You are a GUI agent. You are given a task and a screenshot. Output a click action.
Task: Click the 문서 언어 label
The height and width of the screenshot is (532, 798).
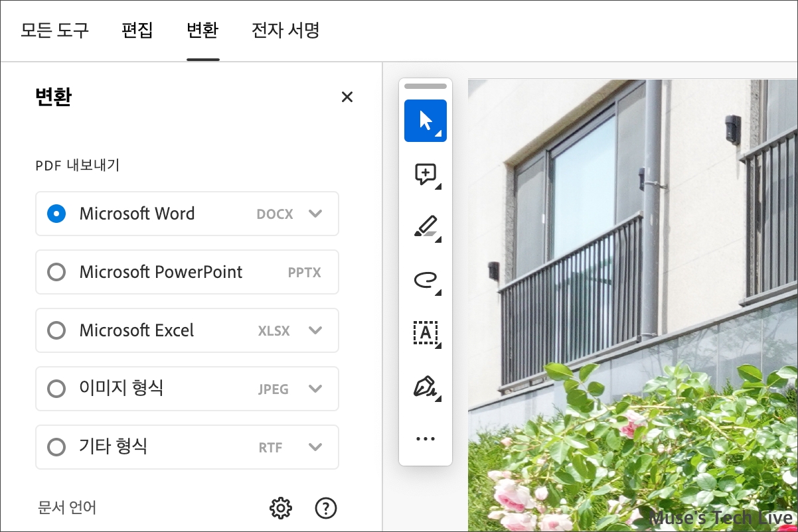[67, 508]
